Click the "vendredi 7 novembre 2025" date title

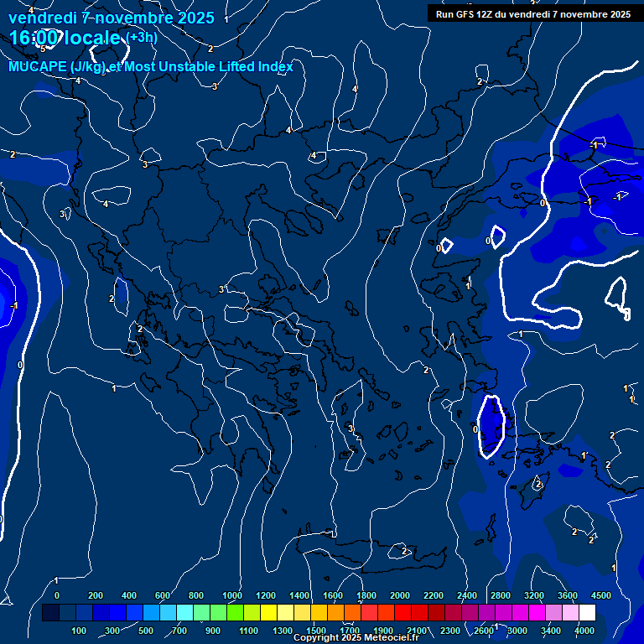click(112, 18)
